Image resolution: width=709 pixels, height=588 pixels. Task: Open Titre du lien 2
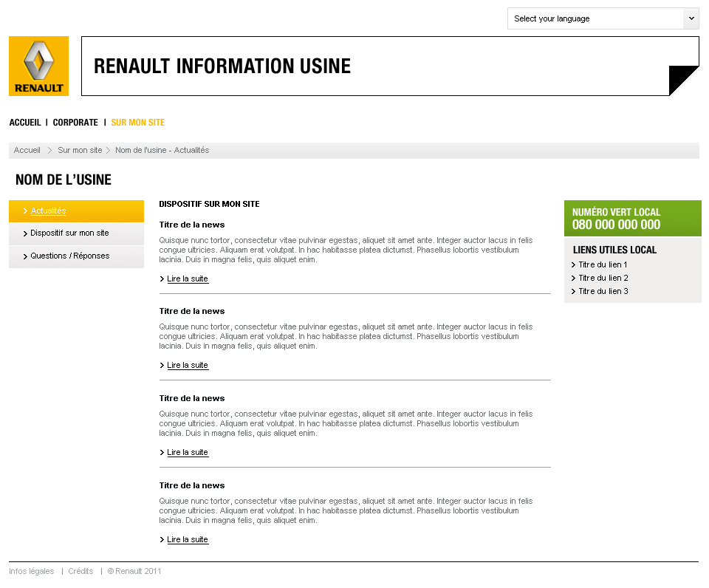click(603, 278)
